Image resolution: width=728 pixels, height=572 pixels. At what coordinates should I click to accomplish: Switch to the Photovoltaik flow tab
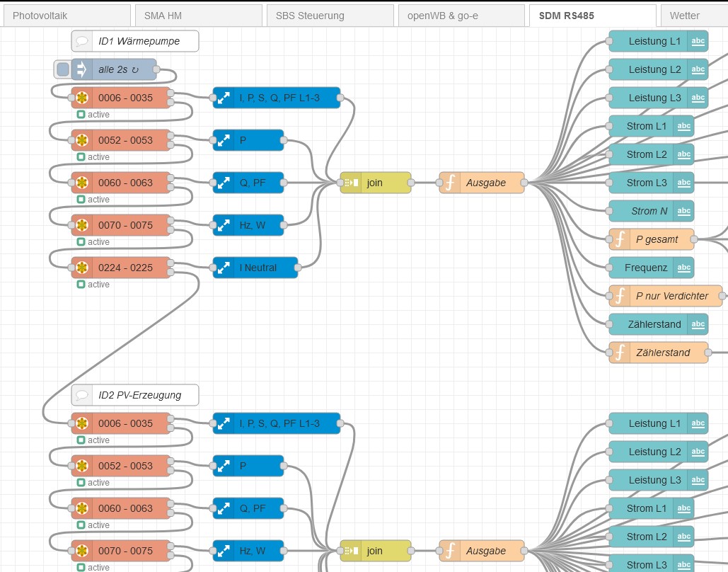(67, 16)
